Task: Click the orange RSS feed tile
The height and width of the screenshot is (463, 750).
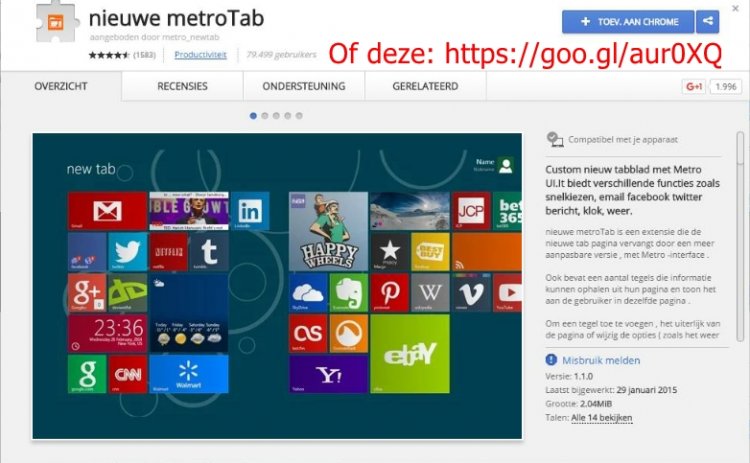Action: (x=487, y=252)
